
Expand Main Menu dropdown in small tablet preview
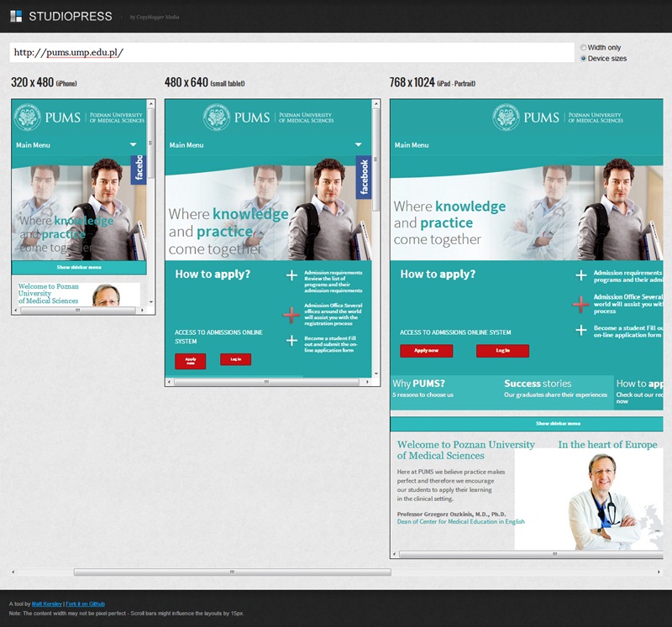[359, 145]
